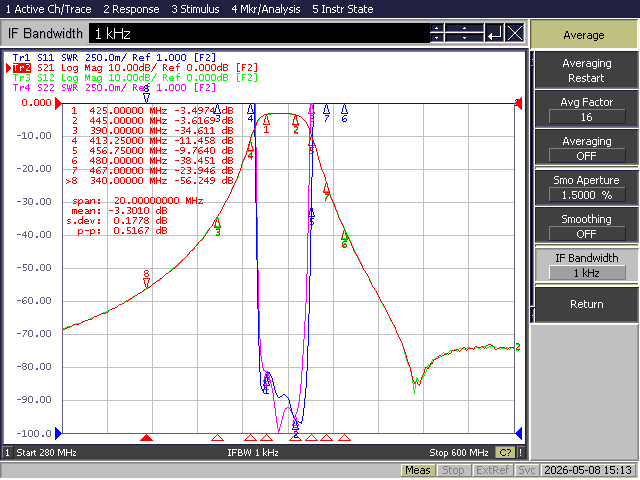The height and width of the screenshot is (480, 640).
Task: Click channel number 1 indicator
Action: coord(7,453)
